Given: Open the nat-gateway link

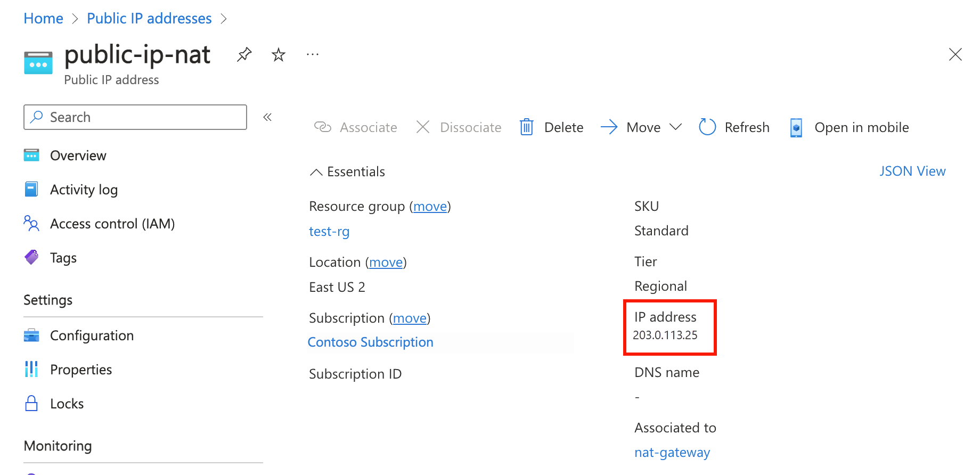Looking at the screenshot, I should [x=672, y=453].
